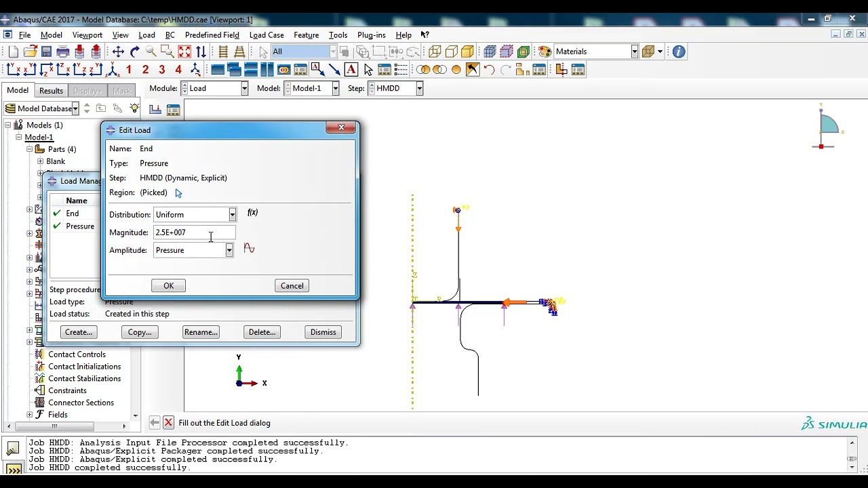
Task: Open the Viewport menu
Action: pos(87,35)
